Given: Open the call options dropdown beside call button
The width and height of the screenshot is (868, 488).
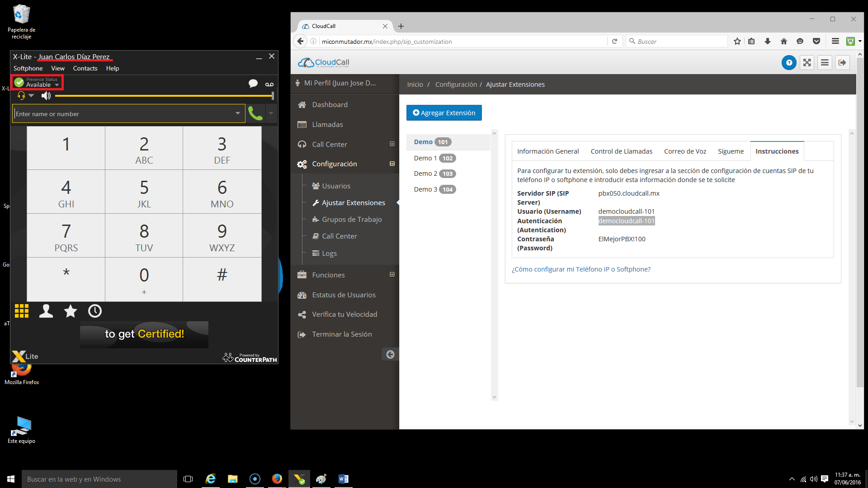Looking at the screenshot, I should coord(271,113).
